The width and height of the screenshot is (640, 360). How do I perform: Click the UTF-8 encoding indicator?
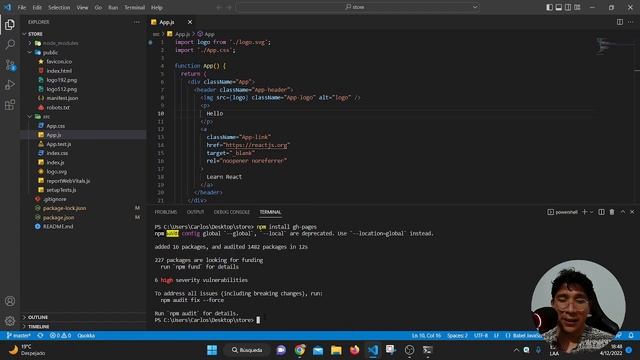(x=481, y=336)
